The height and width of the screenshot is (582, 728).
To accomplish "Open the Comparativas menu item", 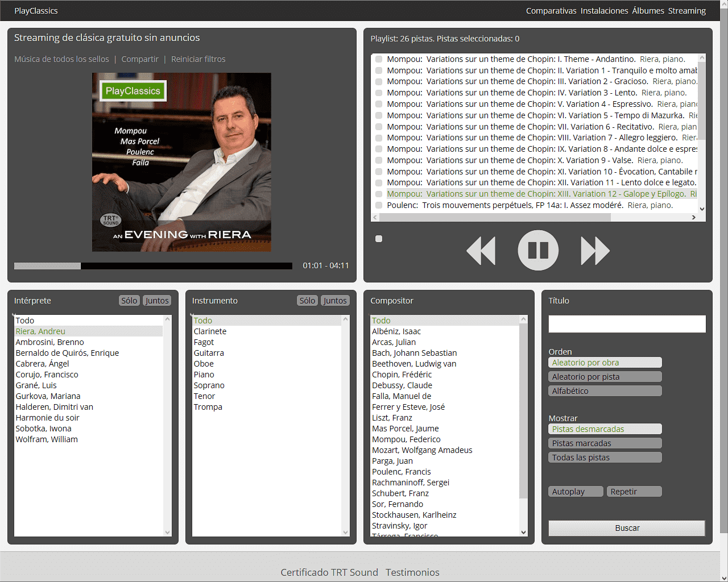I will 551,11.
